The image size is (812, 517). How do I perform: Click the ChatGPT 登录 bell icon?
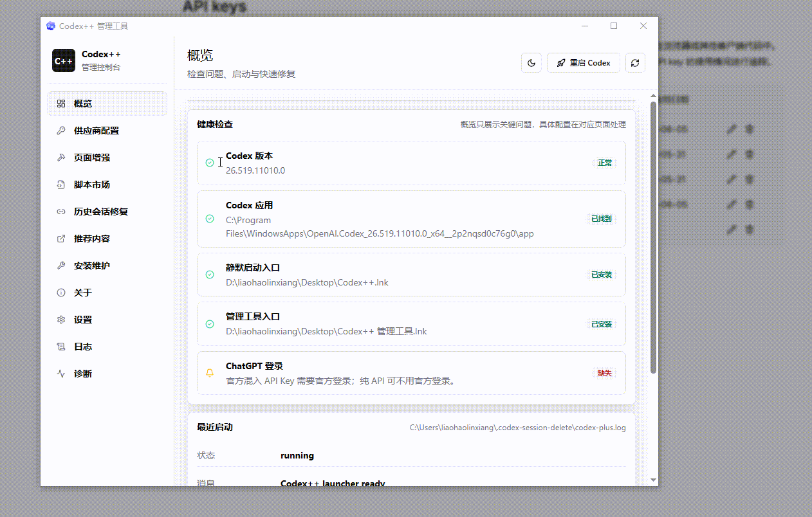[210, 373]
